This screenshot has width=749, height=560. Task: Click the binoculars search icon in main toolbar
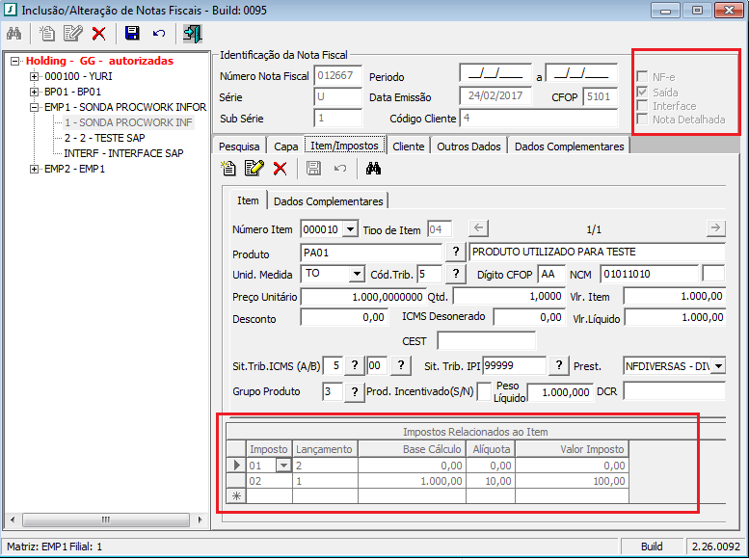pos(14,34)
